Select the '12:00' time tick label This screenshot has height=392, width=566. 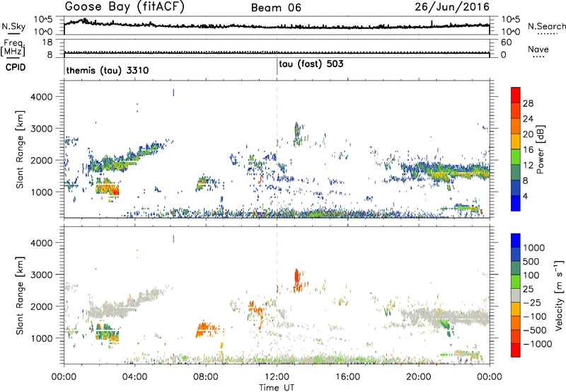tap(277, 377)
